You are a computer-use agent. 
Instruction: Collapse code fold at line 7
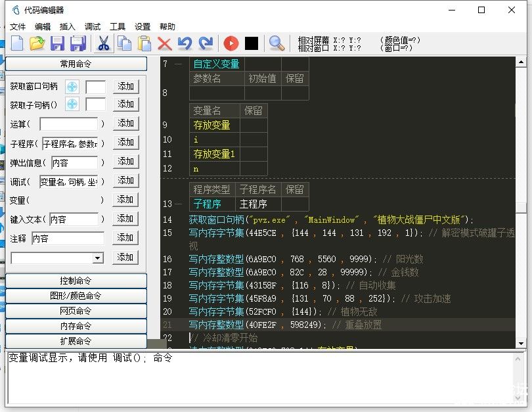point(179,64)
